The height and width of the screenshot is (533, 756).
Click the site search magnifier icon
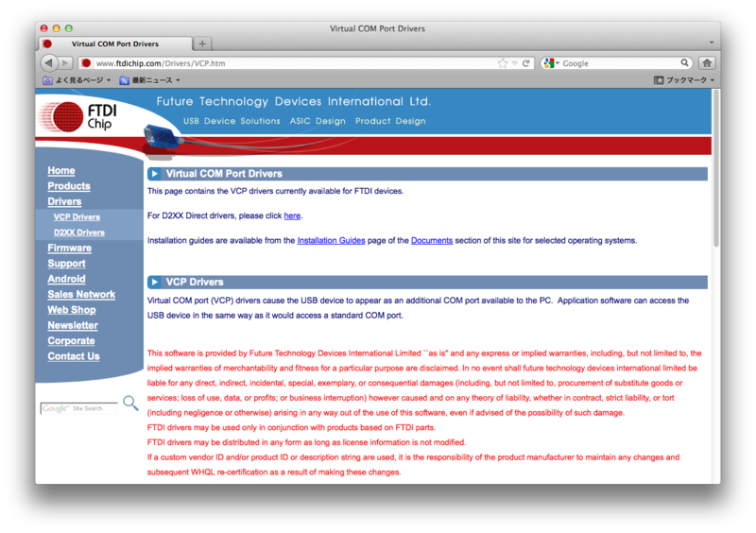click(130, 403)
